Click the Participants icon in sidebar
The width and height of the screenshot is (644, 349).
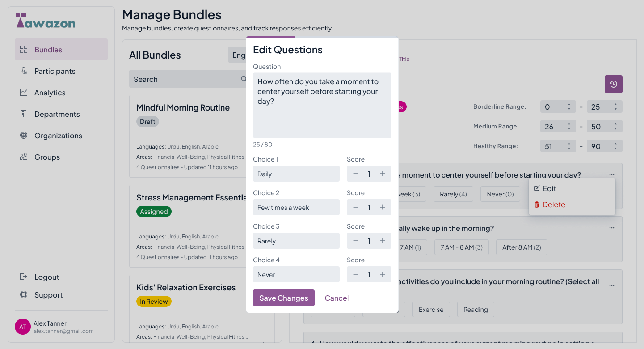pos(24,71)
